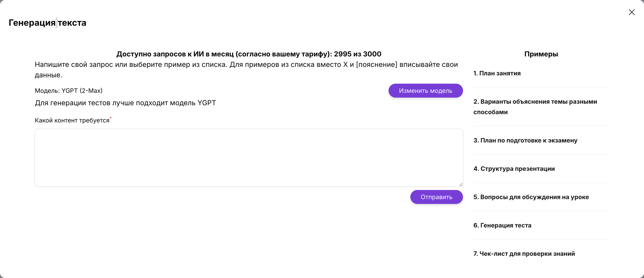The height and width of the screenshot is (278, 644).
Task: Click the Изменить модель button
Action: (426, 91)
